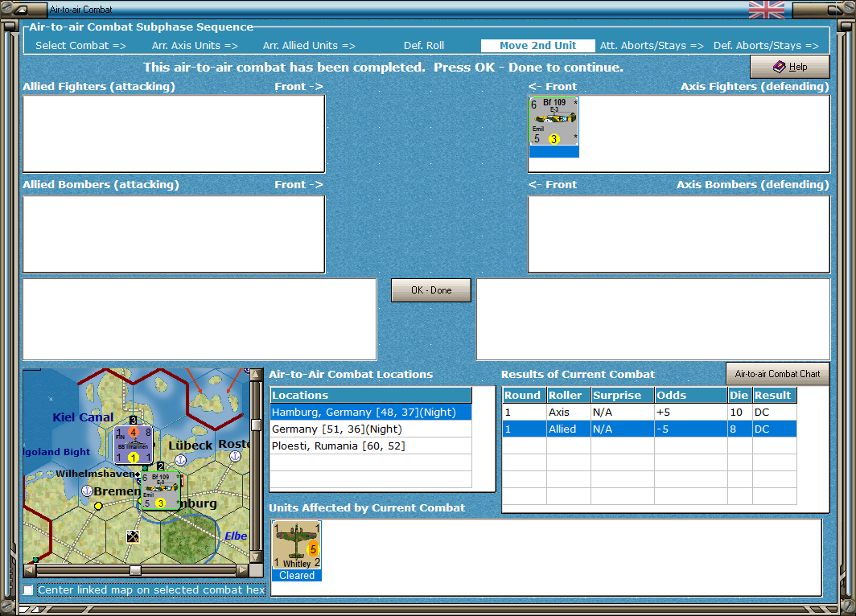Select the Whitley bomber unit marked Cleared

[x=296, y=551]
